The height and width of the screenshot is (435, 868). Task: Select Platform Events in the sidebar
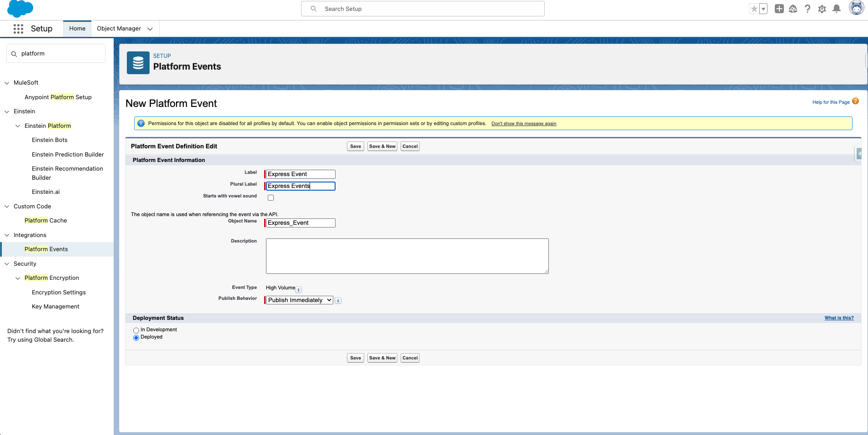[57, 249]
